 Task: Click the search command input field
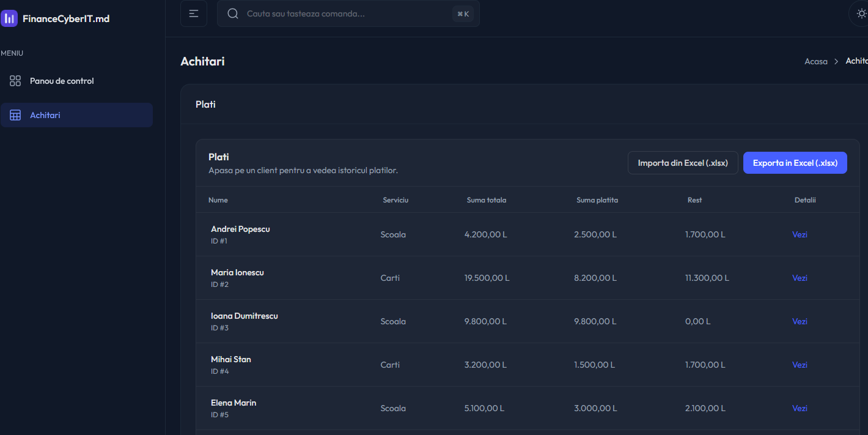tap(342, 13)
